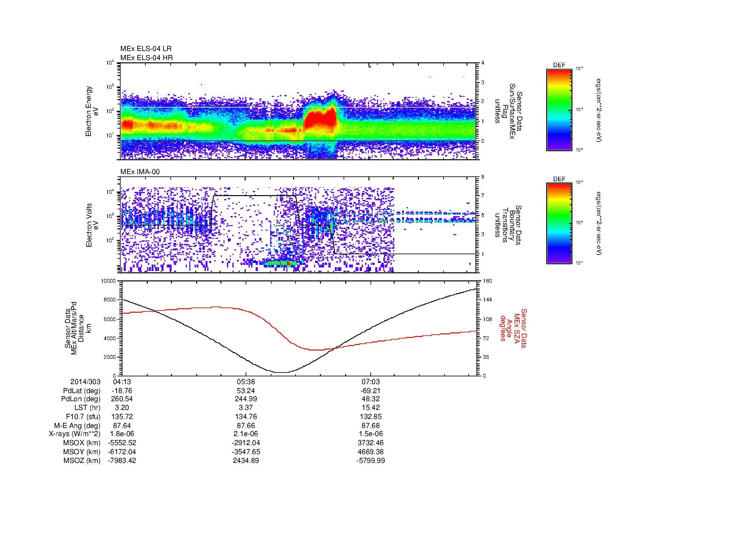Click the F10.7 value '132.85'
This screenshot has width=756, height=534.
(x=371, y=416)
